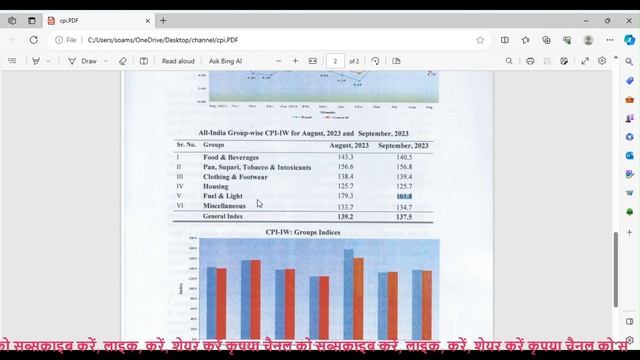Open sidebar Microsoft 365 icon
The height and width of the screenshot is (360, 640).
click(x=629, y=137)
